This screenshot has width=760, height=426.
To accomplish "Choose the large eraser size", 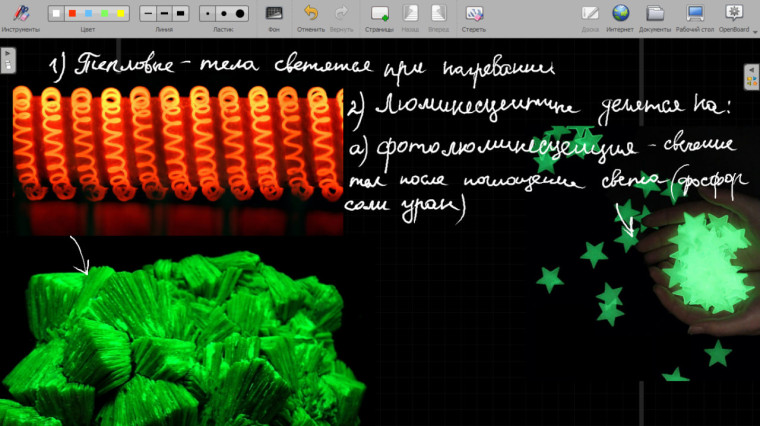I will click(x=240, y=14).
